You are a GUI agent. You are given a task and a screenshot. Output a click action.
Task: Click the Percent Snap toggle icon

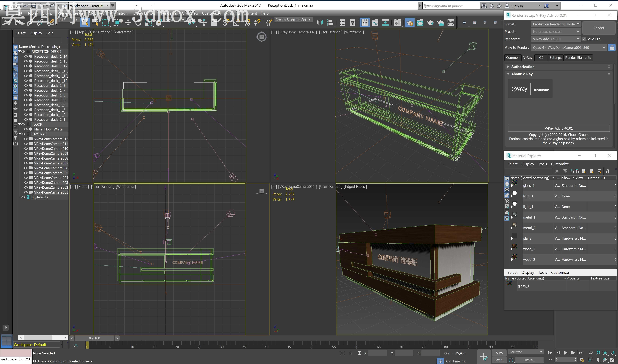pyautogui.click(x=247, y=23)
